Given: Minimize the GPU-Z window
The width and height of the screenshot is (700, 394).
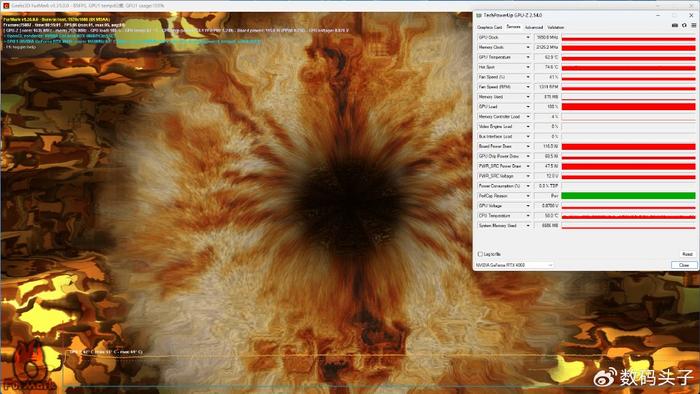Looking at the screenshot, I should pos(658,15).
